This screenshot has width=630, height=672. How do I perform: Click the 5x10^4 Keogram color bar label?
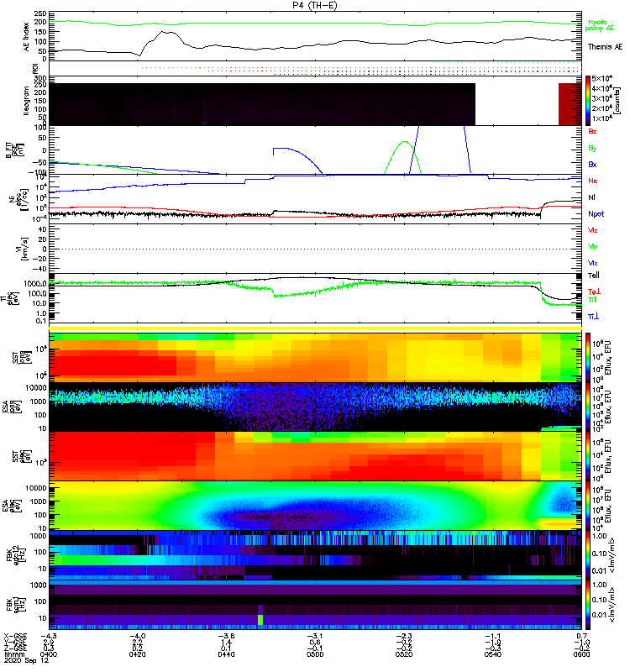click(602, 78)
